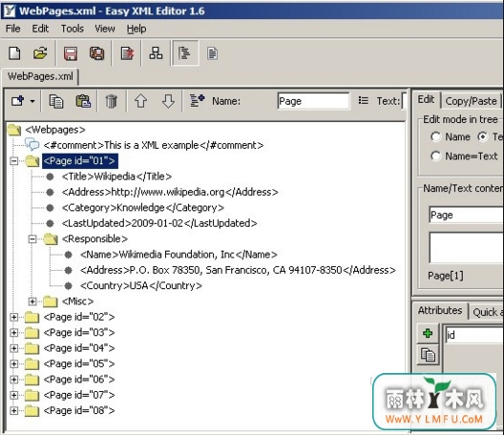The width and height of the screenshot is (504, 435).
Task: Select the Name=Text radio button
Action: click(435, 156)
